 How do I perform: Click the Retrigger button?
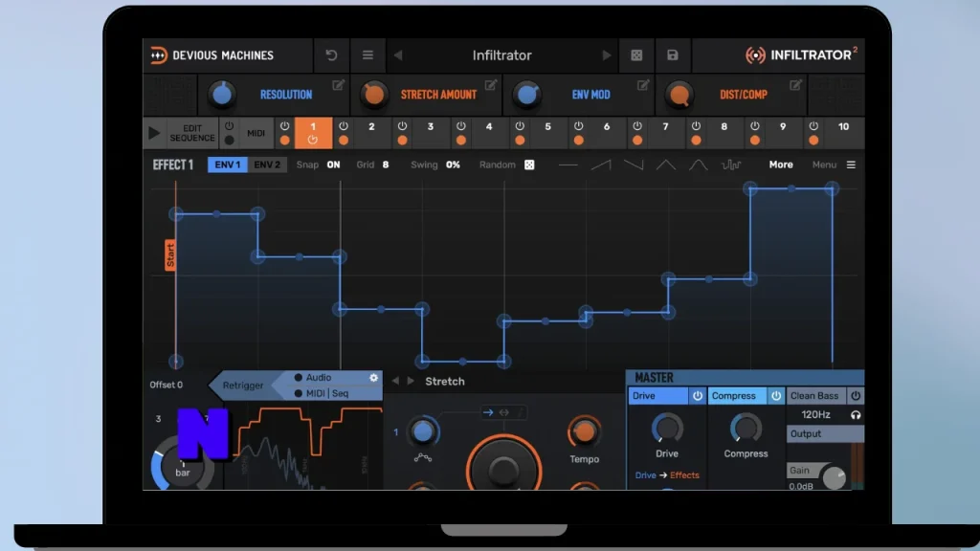pyautogui.click(x=243, y=386)
